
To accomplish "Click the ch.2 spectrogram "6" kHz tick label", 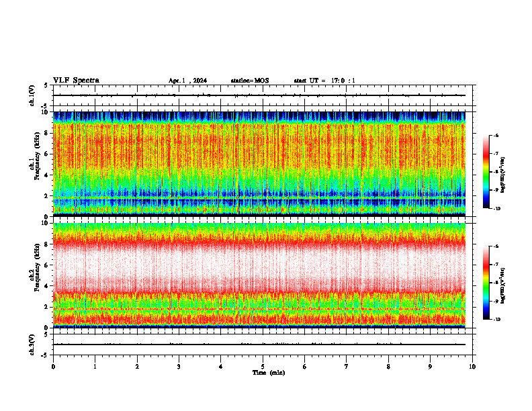I will [46, 265].
